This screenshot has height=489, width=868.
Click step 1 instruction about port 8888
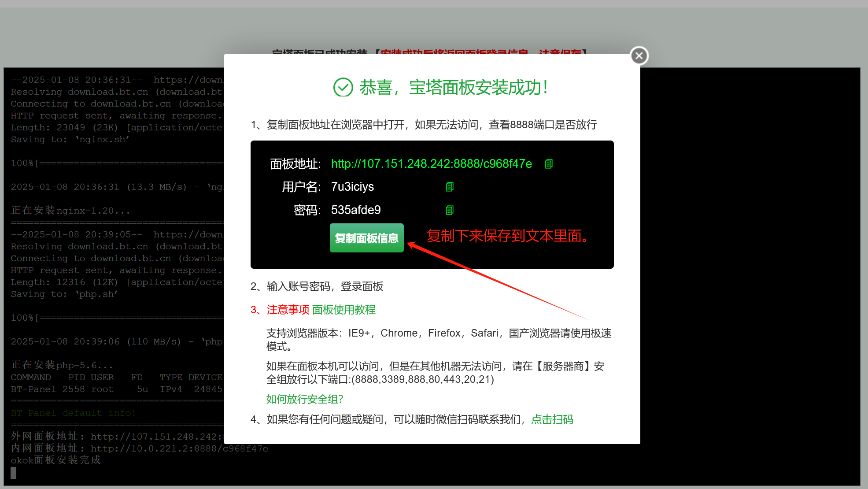[x=424, y=125]
